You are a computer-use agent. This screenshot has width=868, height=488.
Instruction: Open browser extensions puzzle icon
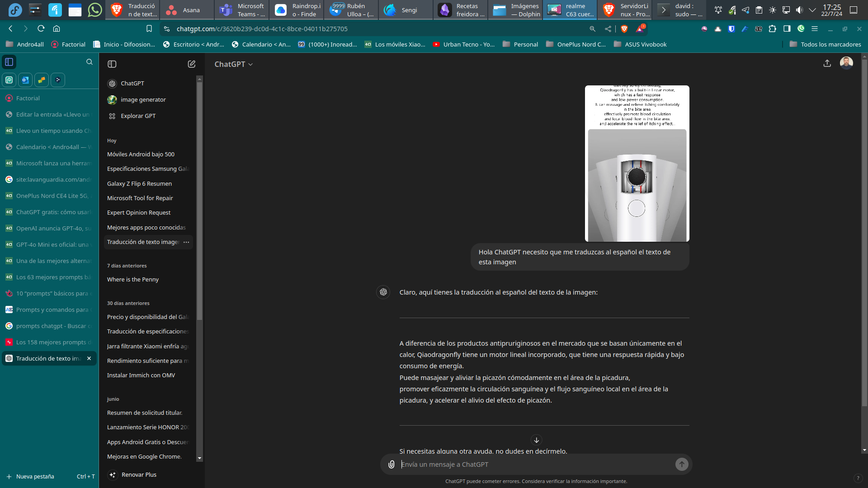pos(772,28)
